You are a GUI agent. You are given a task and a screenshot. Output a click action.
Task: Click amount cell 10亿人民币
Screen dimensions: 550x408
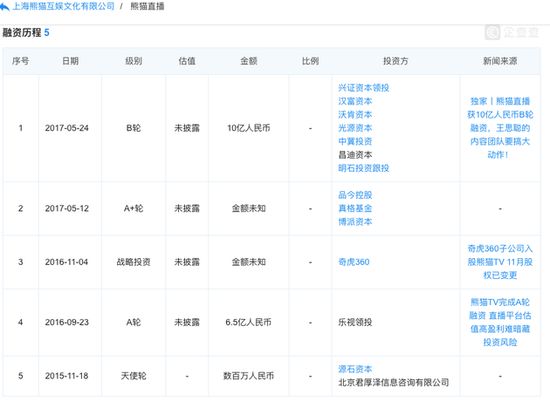[x=249, y=128]
